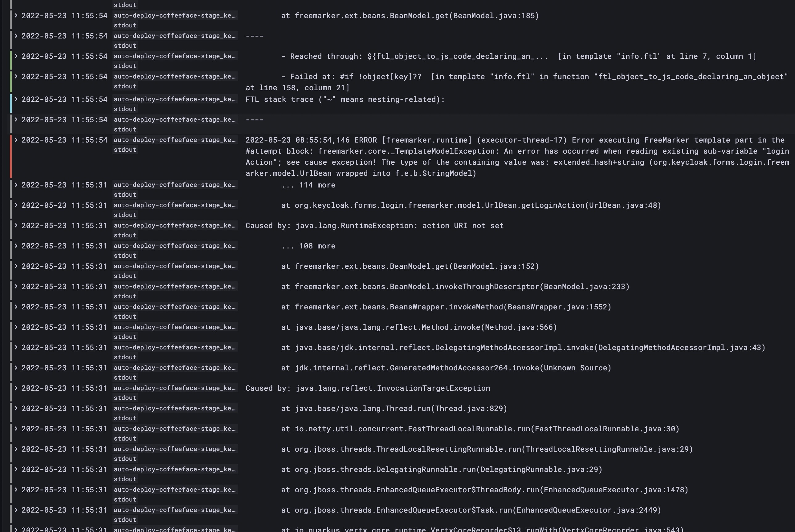Expand the FastThreadLocalRunnable log row
The image size is (795, 532).
(16, 429)
